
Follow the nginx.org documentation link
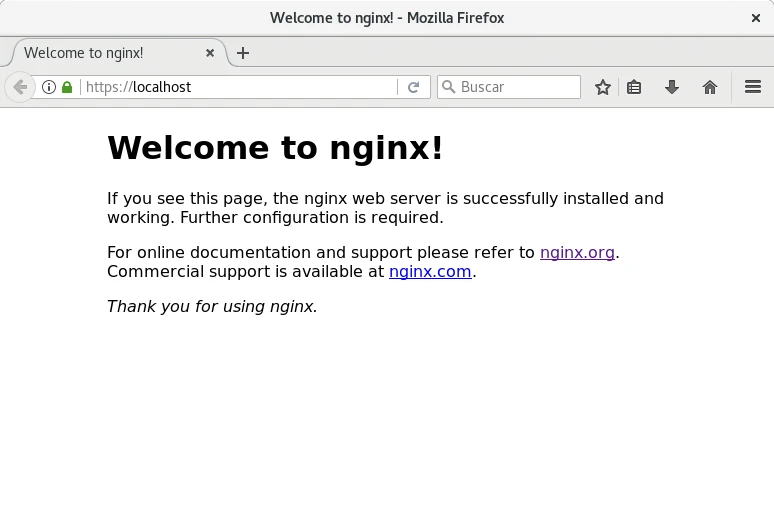tap(577, 252)
